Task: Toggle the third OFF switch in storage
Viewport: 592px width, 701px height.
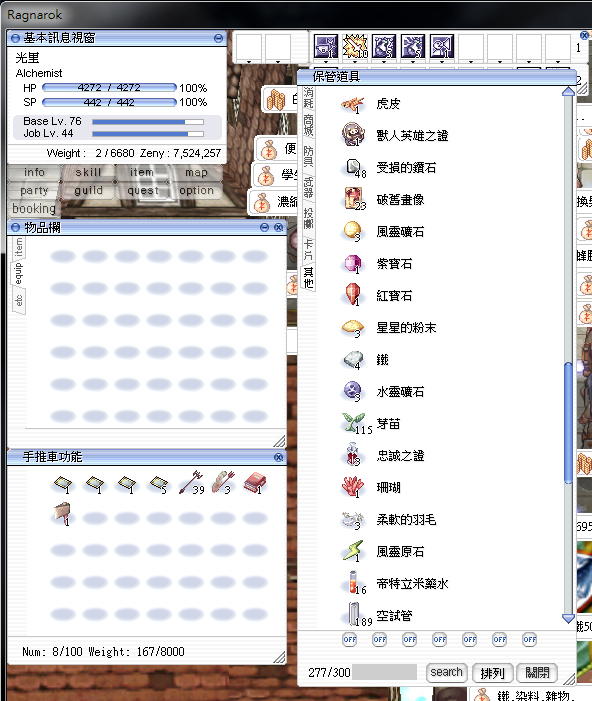Action: coord(410,639)
